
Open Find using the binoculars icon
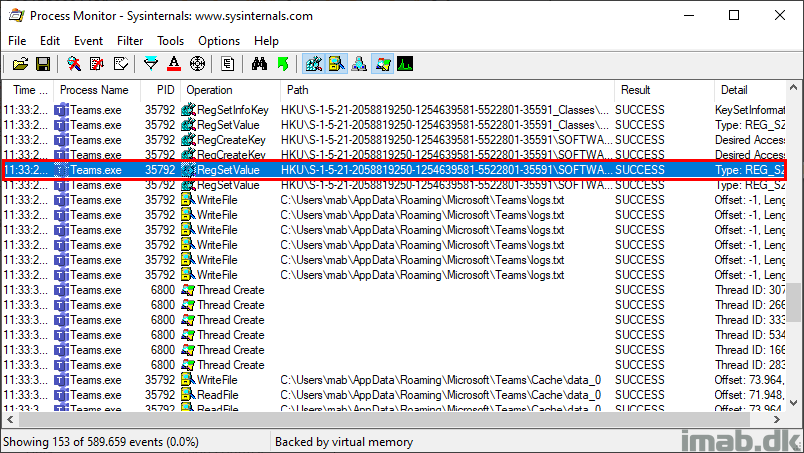(259, 64)
